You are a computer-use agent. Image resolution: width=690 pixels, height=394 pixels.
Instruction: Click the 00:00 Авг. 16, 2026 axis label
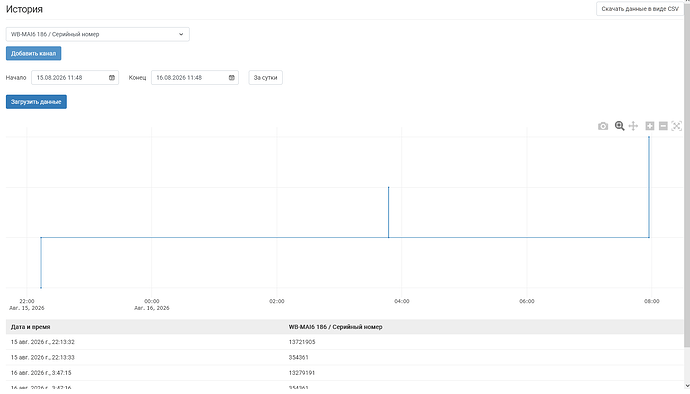(x=152, y=305)
